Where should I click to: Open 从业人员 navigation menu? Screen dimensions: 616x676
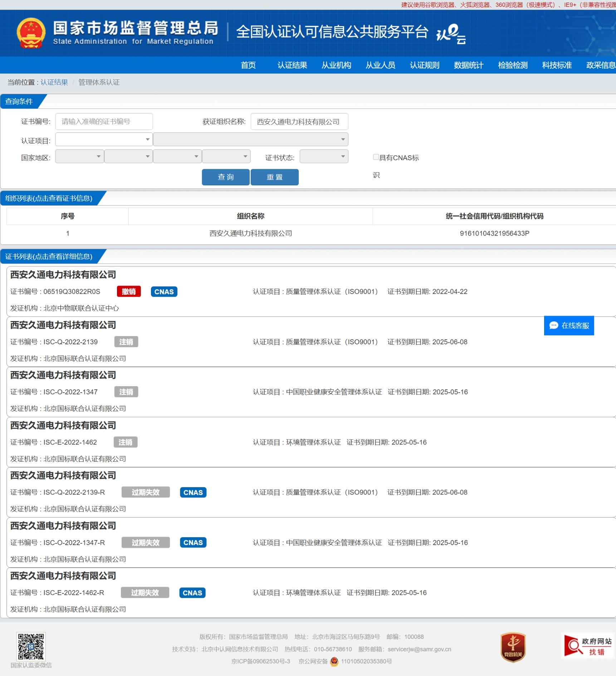coord(380,65)
